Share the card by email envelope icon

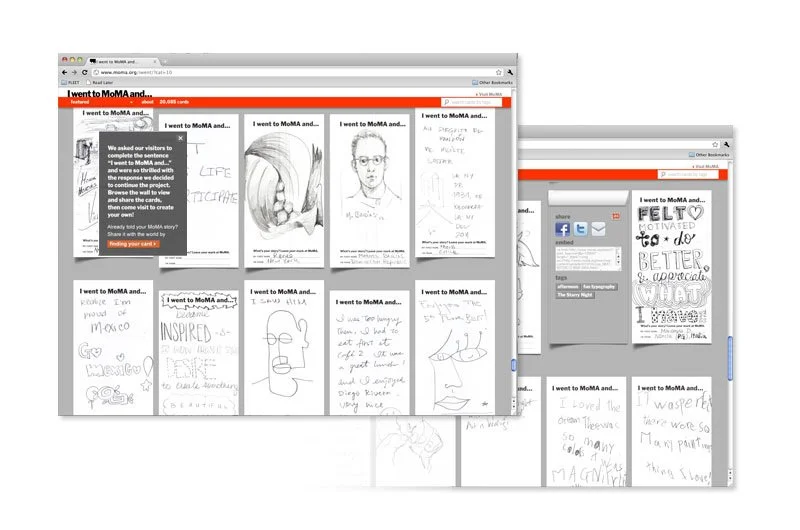(x=598, y=230)
